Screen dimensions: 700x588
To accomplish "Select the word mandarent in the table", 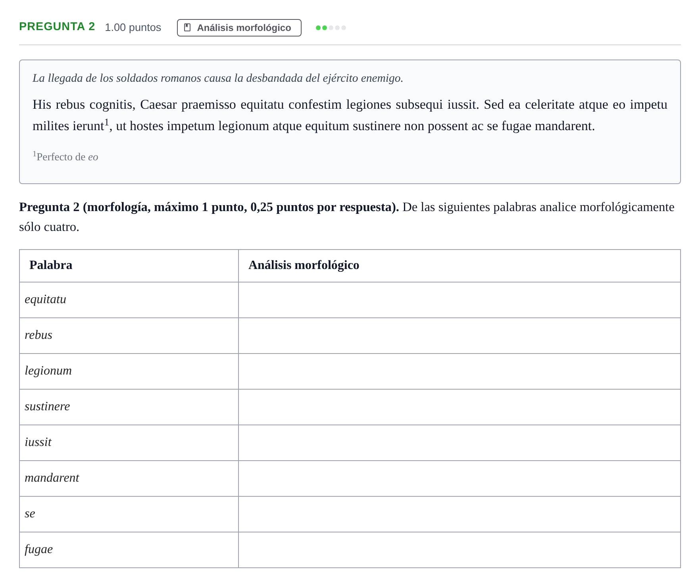I will click(52, 478).
